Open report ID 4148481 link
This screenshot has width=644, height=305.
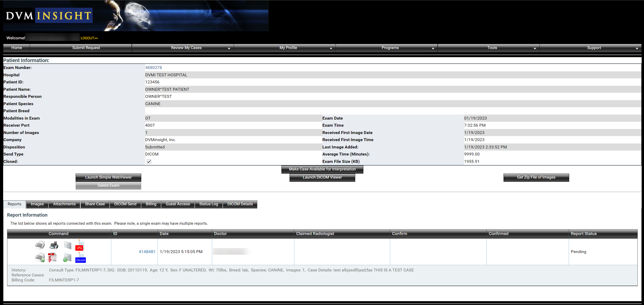(147, 252)
